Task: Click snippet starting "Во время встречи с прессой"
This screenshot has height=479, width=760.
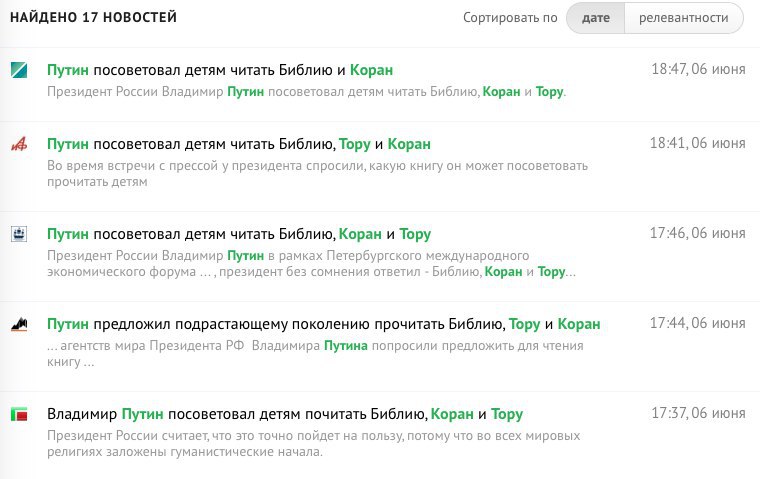Action: [317, 174]
